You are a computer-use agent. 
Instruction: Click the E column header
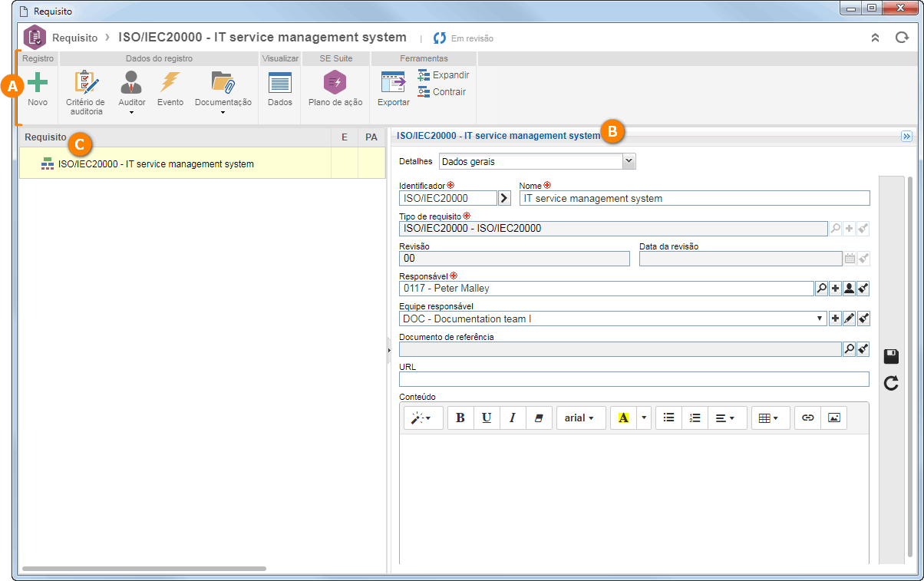[345, 137]
